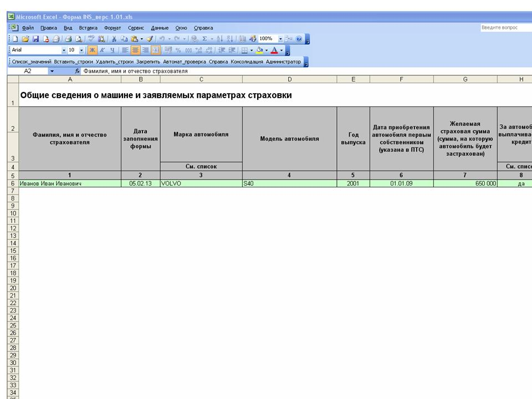Click the Список_значений custom button
This screenshot has height=399, width=532.
[32, 62]
